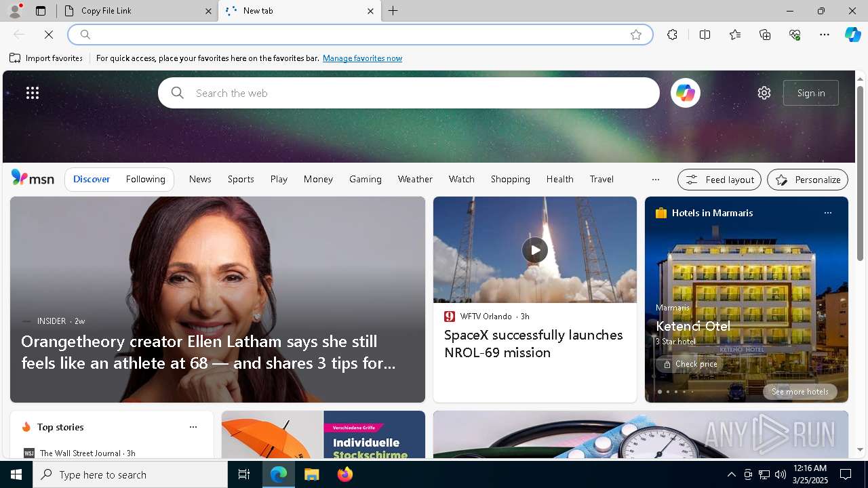The height and width of the screenshot is (488, 868).
Task: Open The Wall Street Journal story
Action: [x=87, y=453]
